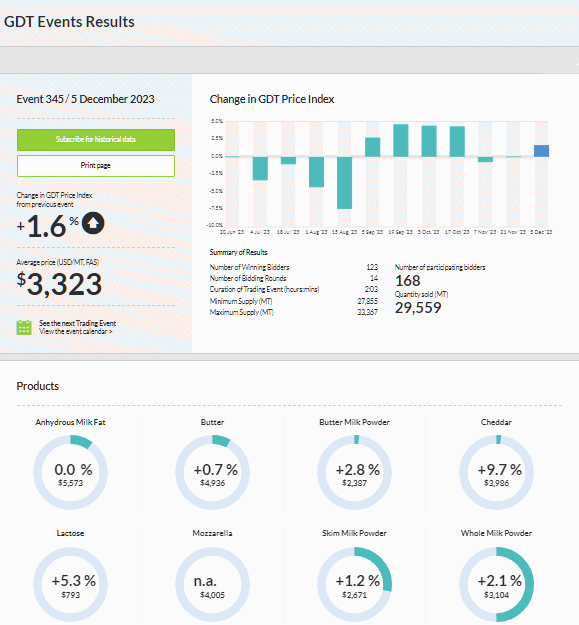Click the 1 Aug '23 bar in chart
The image size is (579, 625).
pyautogui.click(x=316, y=172)
